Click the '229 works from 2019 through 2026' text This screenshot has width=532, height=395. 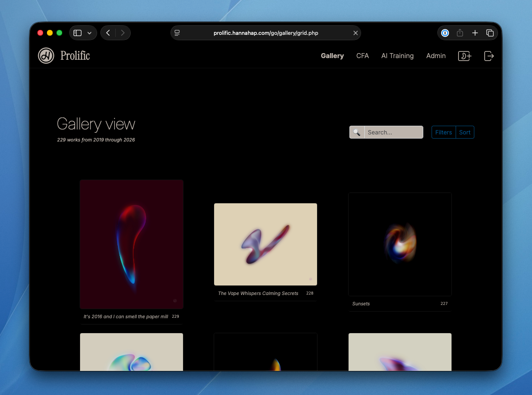pos(96,140)
